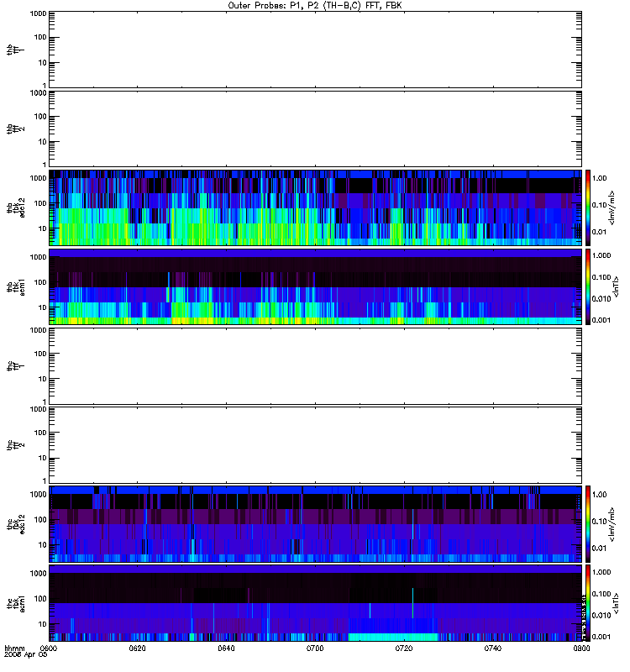Screen dimensions: 630x672
Task: Select the empty thb fff 1 plot panel
Action: pyautogui.click(x=315, y=50)
